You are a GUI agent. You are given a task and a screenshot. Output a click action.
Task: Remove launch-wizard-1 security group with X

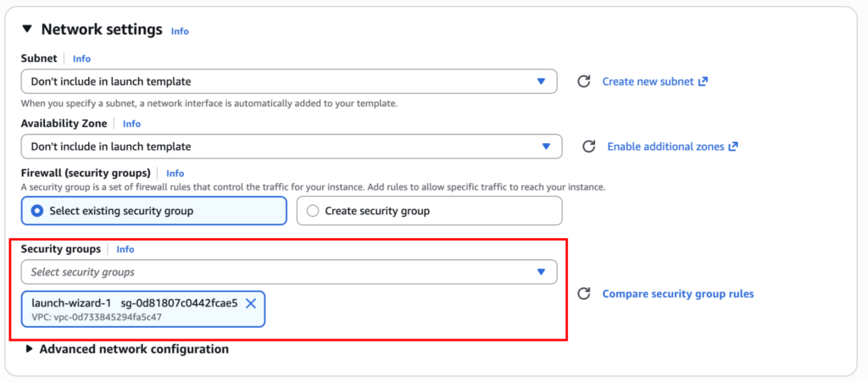click(251, 303)
